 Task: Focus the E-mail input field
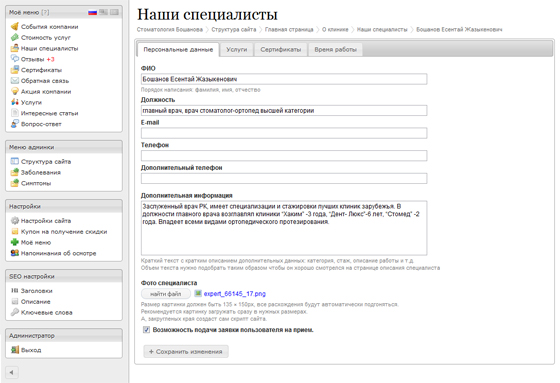point(284,133)
